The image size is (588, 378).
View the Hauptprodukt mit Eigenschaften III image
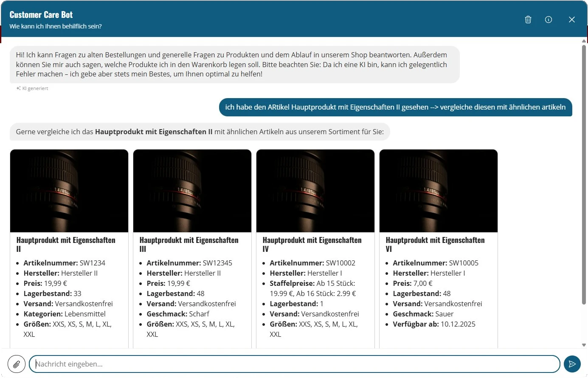[x=192, y=190]
